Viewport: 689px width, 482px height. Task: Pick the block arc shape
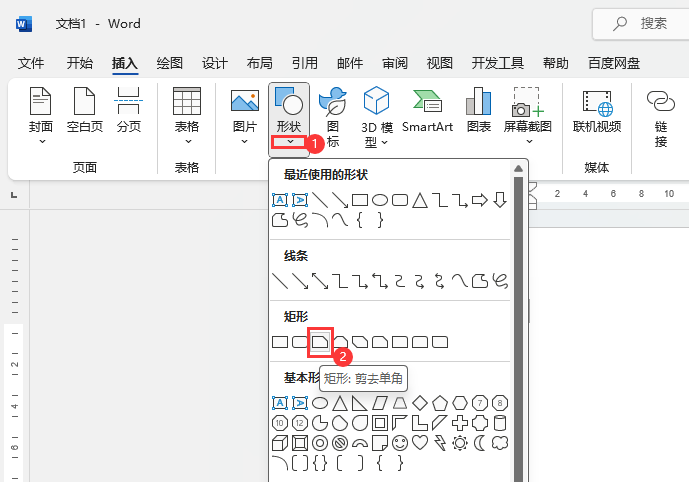click(x=360, y=444)
